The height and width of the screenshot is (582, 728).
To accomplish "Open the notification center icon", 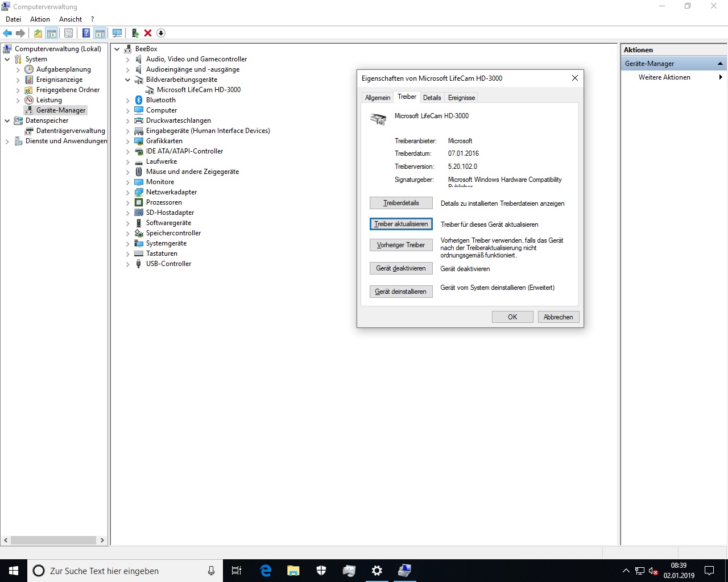I will tap(709, 571).
